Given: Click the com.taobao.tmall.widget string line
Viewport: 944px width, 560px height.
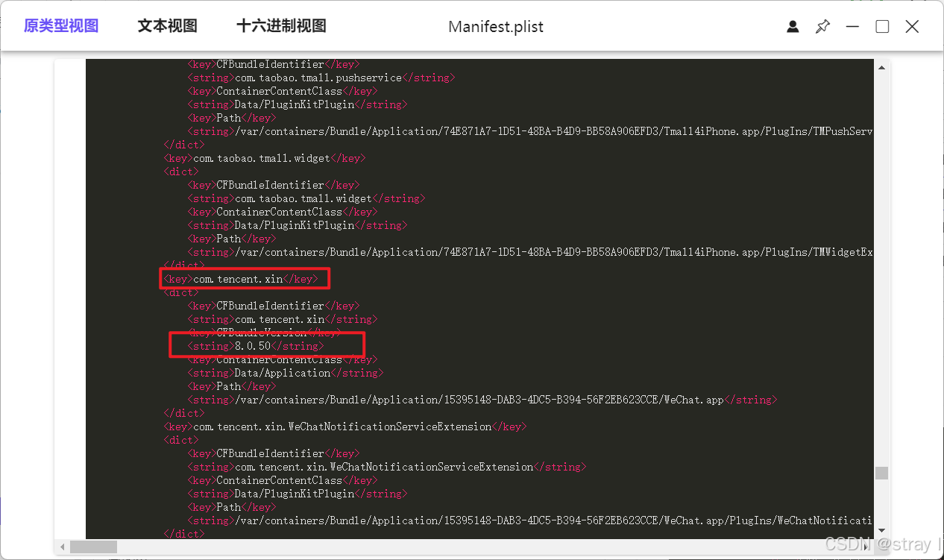Looking at the screenshot, I should 306,198.
